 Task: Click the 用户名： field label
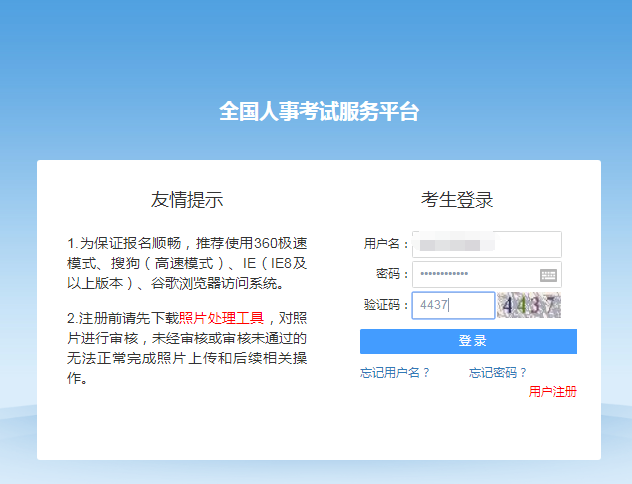tap(387, 244)
